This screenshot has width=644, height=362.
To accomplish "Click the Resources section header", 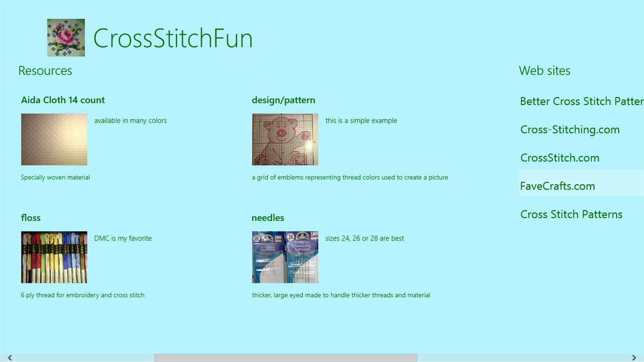I will point(45,71).
